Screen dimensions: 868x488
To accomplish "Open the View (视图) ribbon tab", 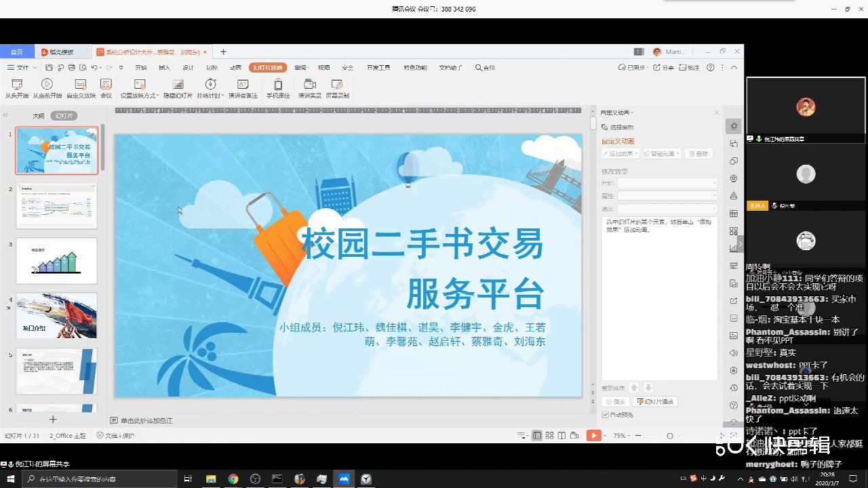I will pos(324,68).
